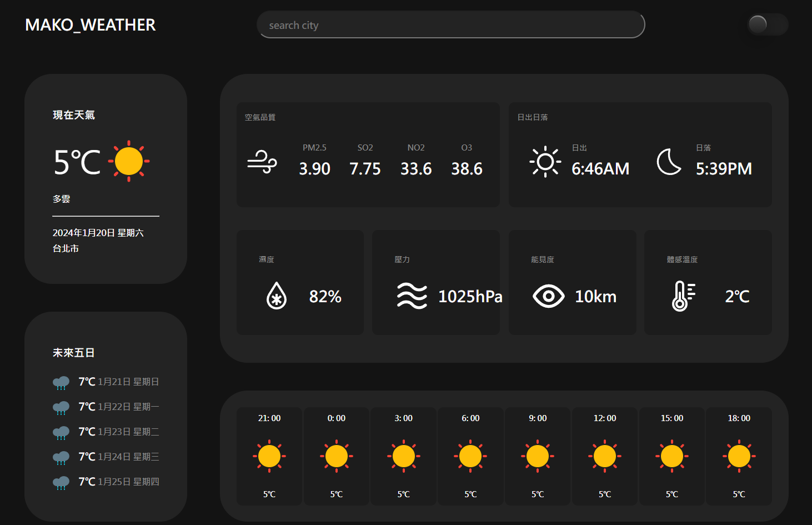Select the 1月23日 星期二 forecast row
Viewport: 812px width, 525px height.
[x=106, y=432]
